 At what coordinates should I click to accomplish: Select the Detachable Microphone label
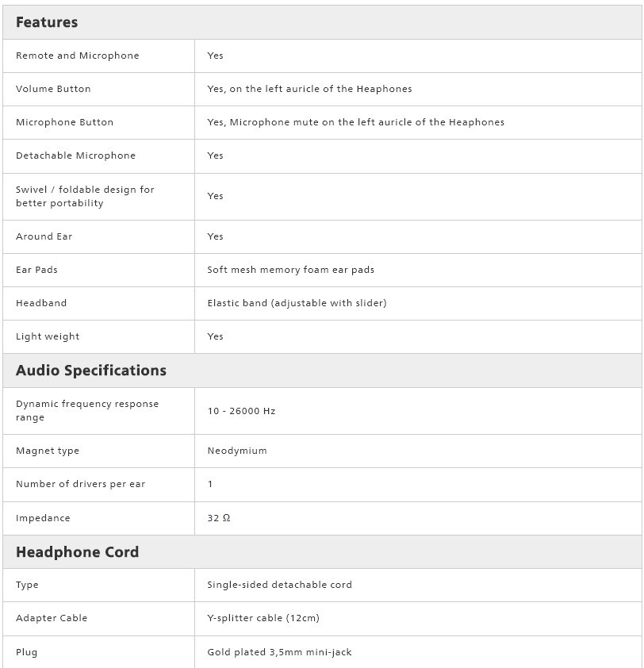tap(75, 155)
